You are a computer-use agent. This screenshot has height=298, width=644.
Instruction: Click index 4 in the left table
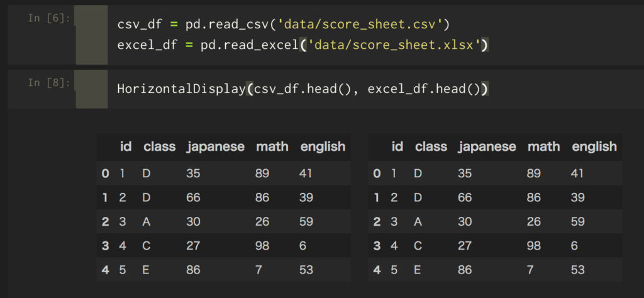pos(106,270)
